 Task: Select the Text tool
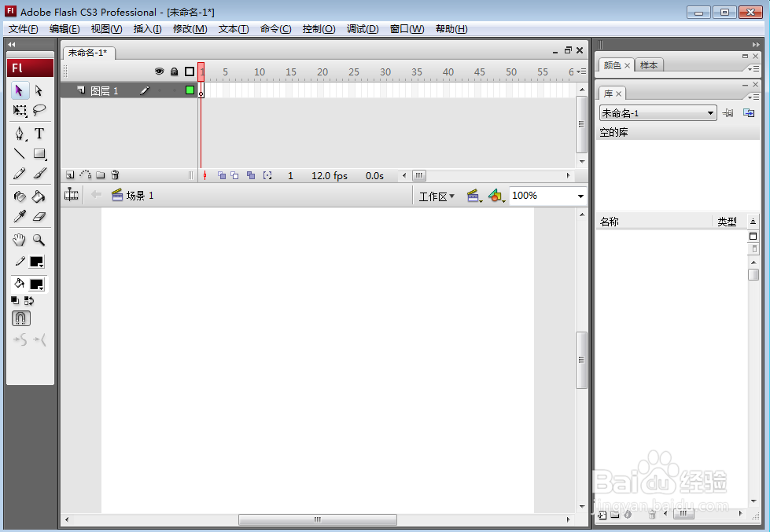[x=39, y=134]
